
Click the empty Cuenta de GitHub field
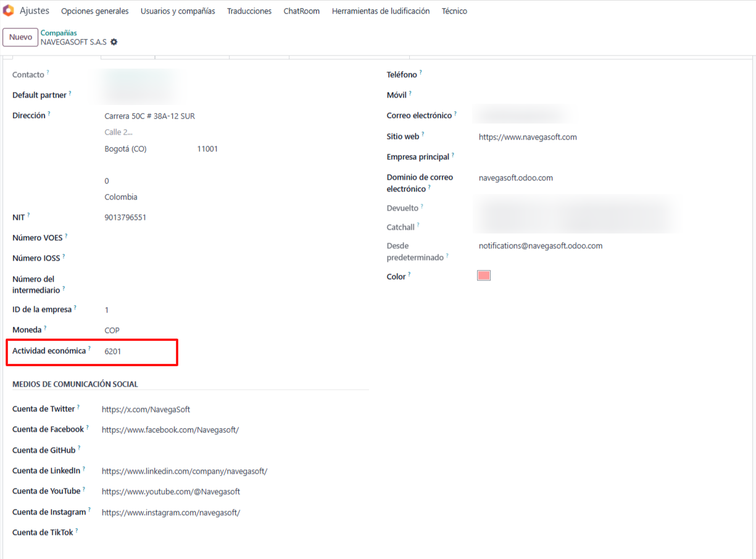pyautogui.click(x=235, y=450)
